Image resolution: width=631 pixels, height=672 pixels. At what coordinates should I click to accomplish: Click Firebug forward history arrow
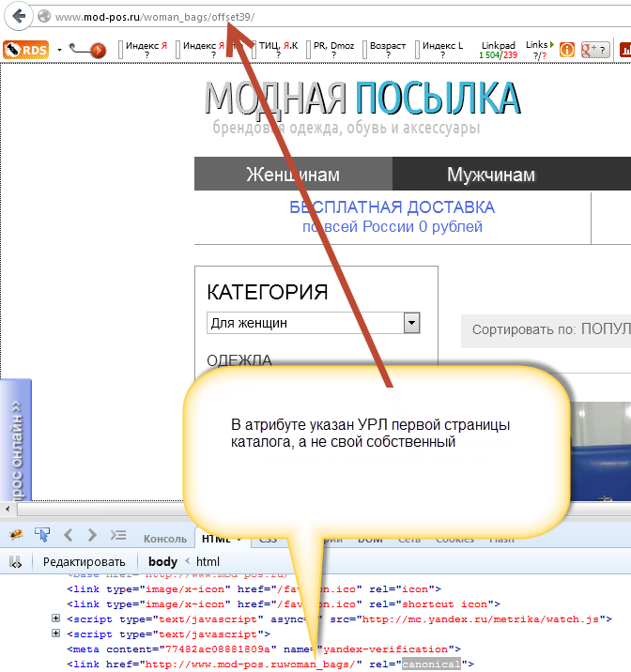tap(92, 535)
